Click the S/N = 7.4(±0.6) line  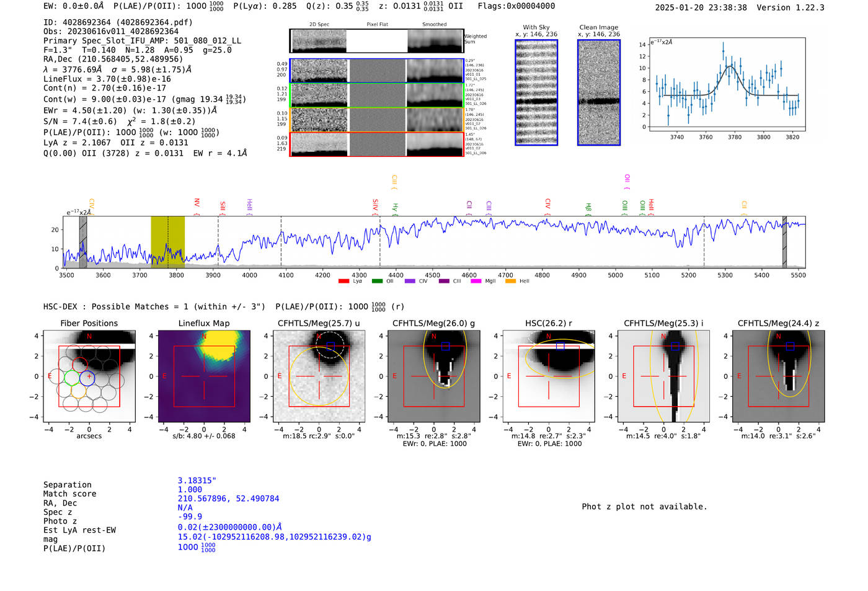pos(120,122)
